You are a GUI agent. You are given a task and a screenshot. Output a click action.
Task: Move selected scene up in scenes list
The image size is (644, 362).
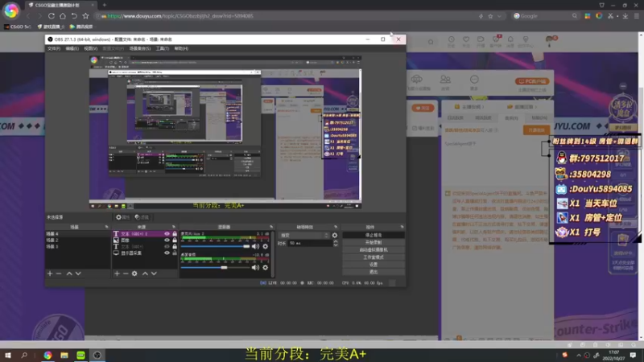[x=69, y=274]
